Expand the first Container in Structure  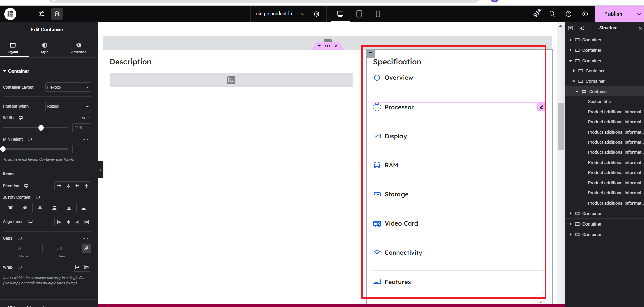[x=571, y=40]
